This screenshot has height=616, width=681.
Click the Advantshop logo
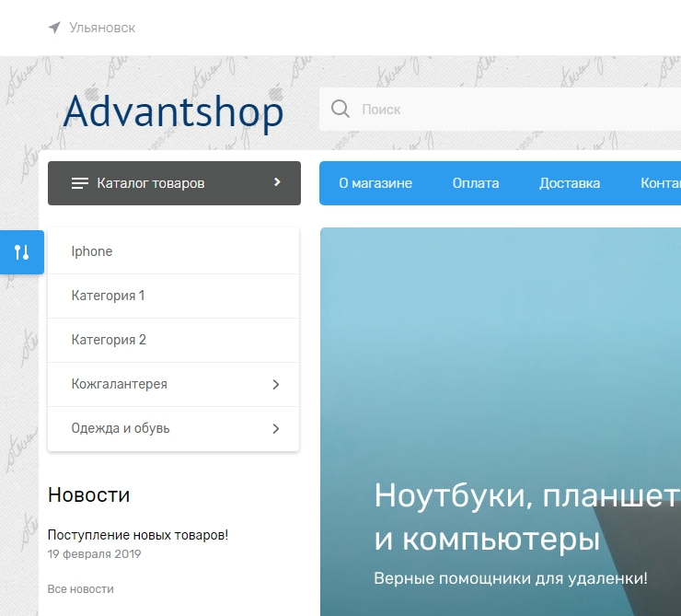pos(173,112)
